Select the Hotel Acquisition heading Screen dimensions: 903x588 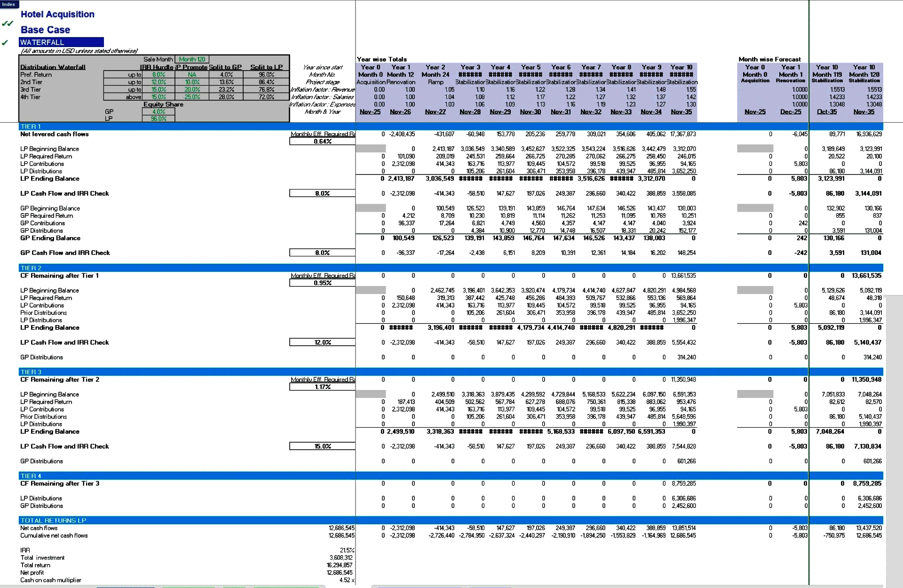pos(57,14)
